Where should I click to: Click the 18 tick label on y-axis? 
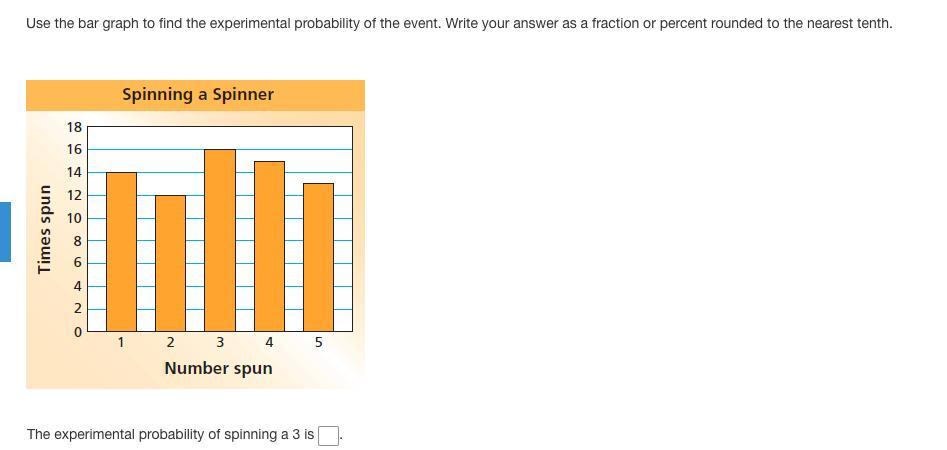pyautogui.click(x=74, y=127)
